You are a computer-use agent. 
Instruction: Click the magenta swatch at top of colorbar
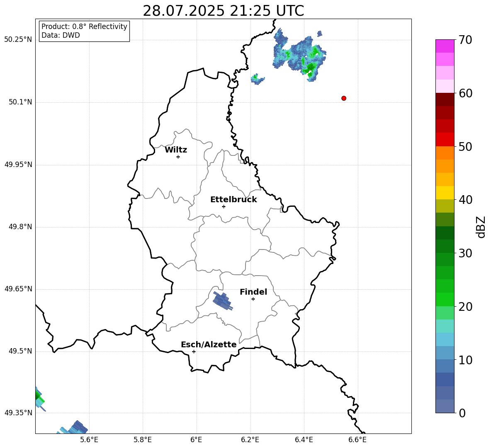[445, 46]
